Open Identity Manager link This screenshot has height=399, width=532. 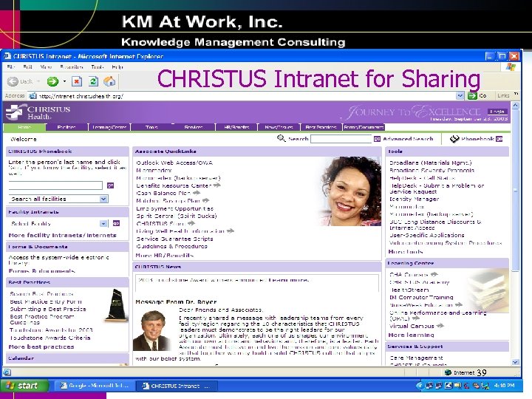pos(415,199)
